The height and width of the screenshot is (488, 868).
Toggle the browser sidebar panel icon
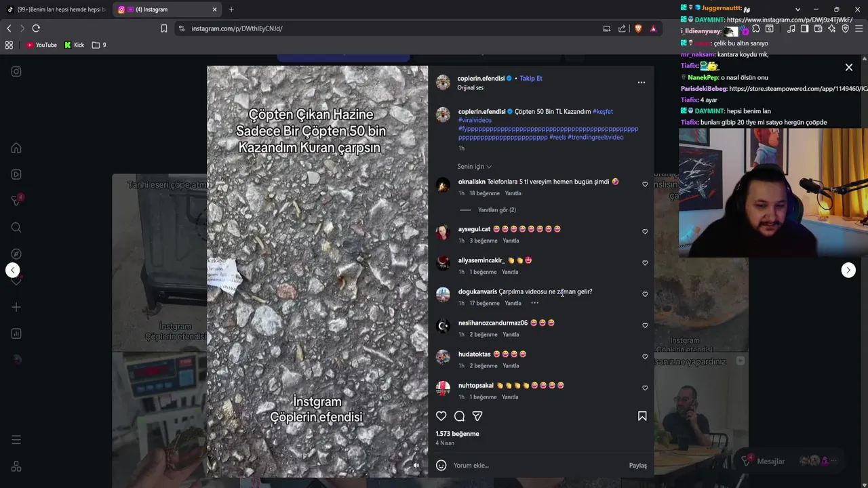[804, 29]
